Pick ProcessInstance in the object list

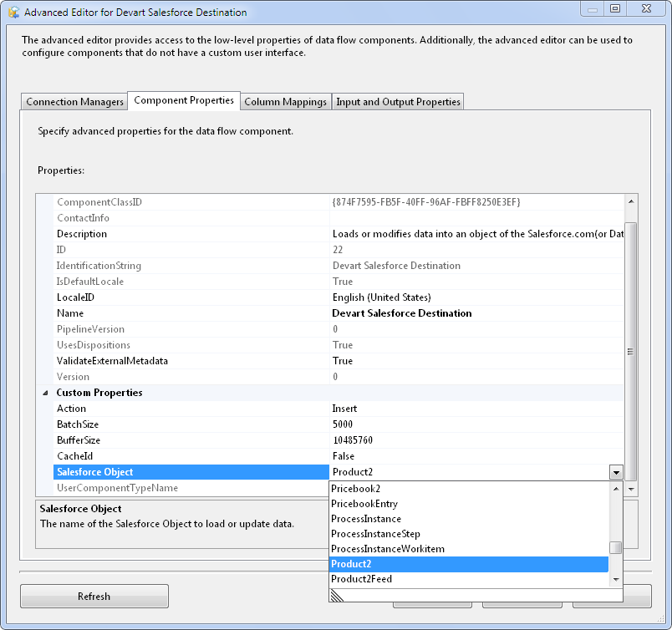[469, 519]
